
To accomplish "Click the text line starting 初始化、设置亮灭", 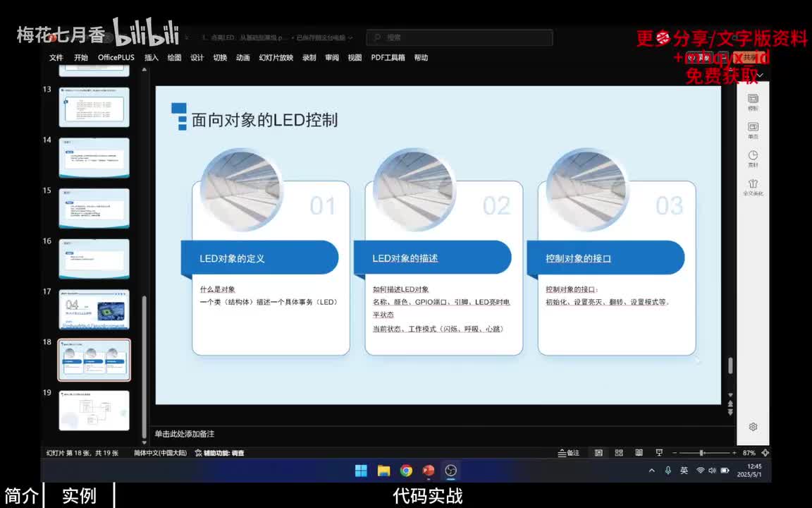I will point(608,302).
